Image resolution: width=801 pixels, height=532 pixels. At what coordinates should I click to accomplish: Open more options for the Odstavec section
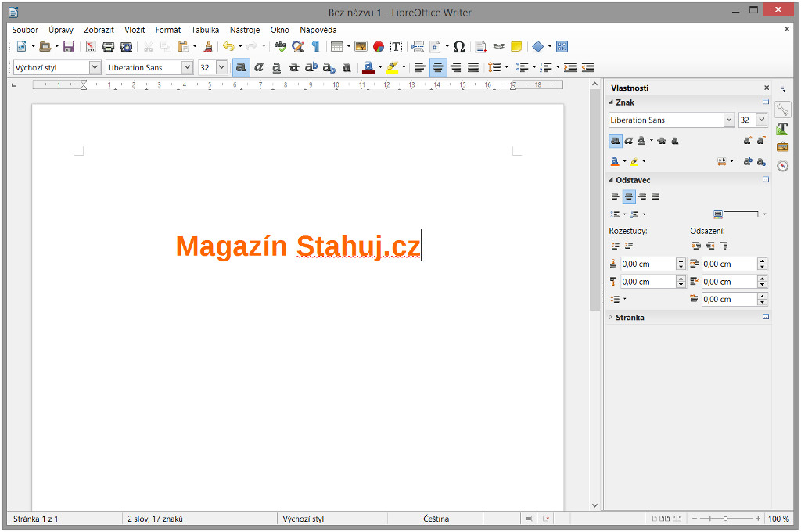tap(766, 179)
